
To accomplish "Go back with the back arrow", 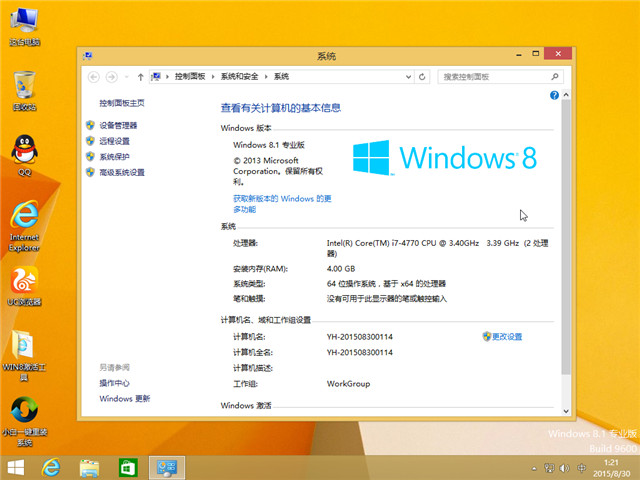I will pyautogui.click(x=94, y=77).
